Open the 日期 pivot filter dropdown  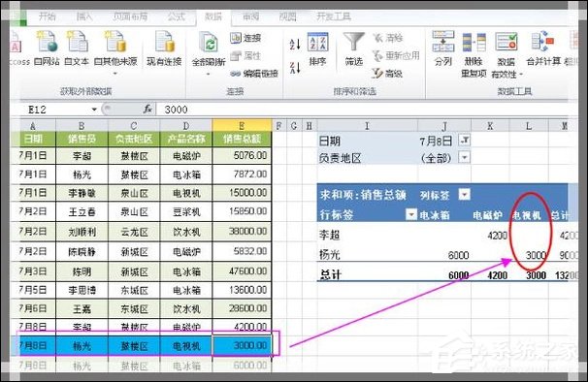click(464, 141)
